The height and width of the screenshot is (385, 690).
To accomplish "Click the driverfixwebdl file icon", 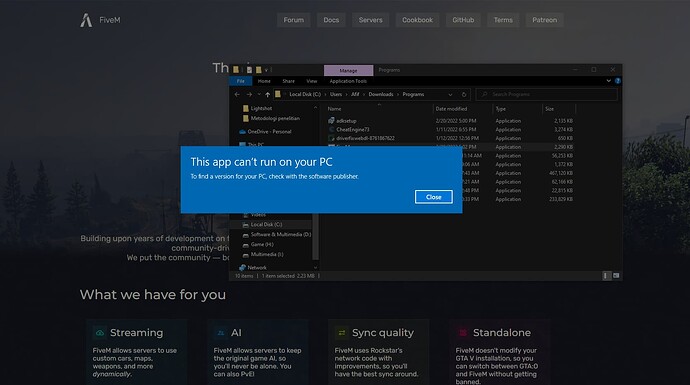I will point(331,138).
